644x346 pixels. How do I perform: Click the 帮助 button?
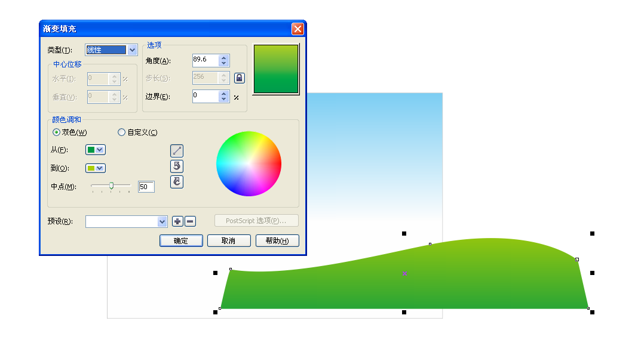[277, 240]
